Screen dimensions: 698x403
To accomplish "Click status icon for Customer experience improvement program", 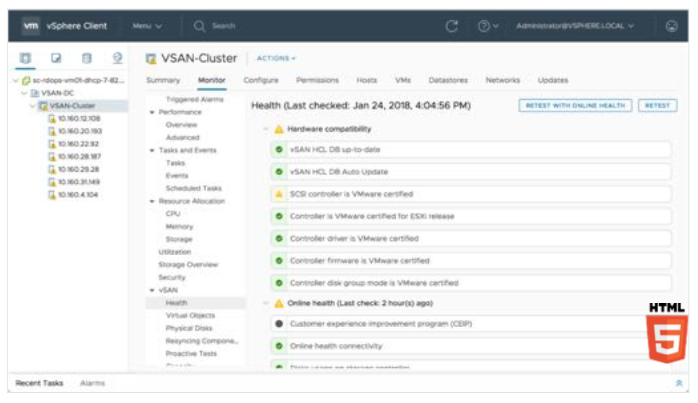I will tap(279, 324).
